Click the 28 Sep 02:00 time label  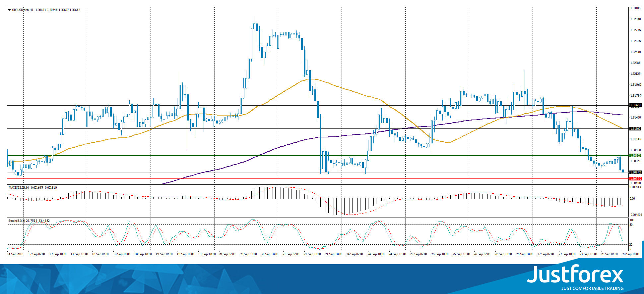click(x=610, y=254)
